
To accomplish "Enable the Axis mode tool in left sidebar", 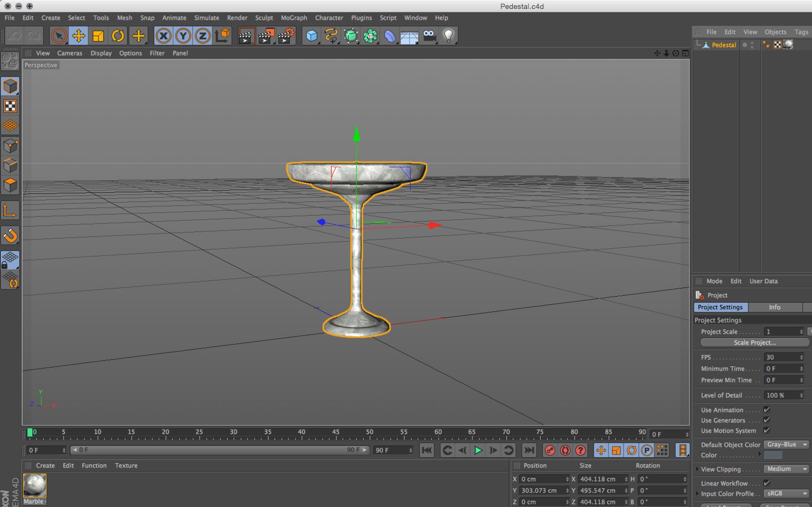I will pos(10,211).
